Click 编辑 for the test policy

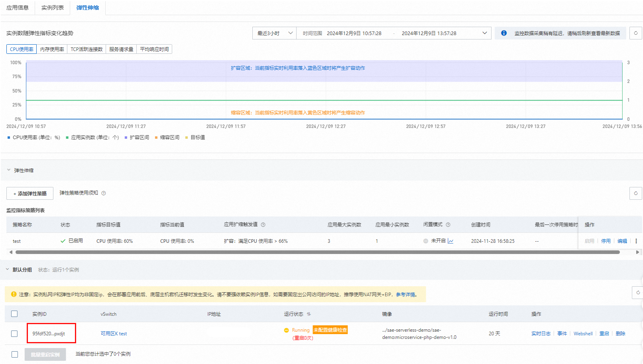(622, 241)
